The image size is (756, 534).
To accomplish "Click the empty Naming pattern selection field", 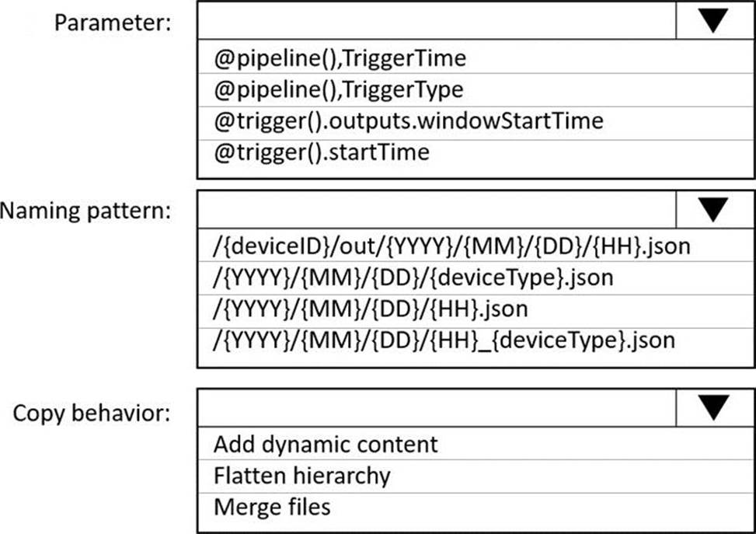I will pyautogui.click(x=437, y=209).
